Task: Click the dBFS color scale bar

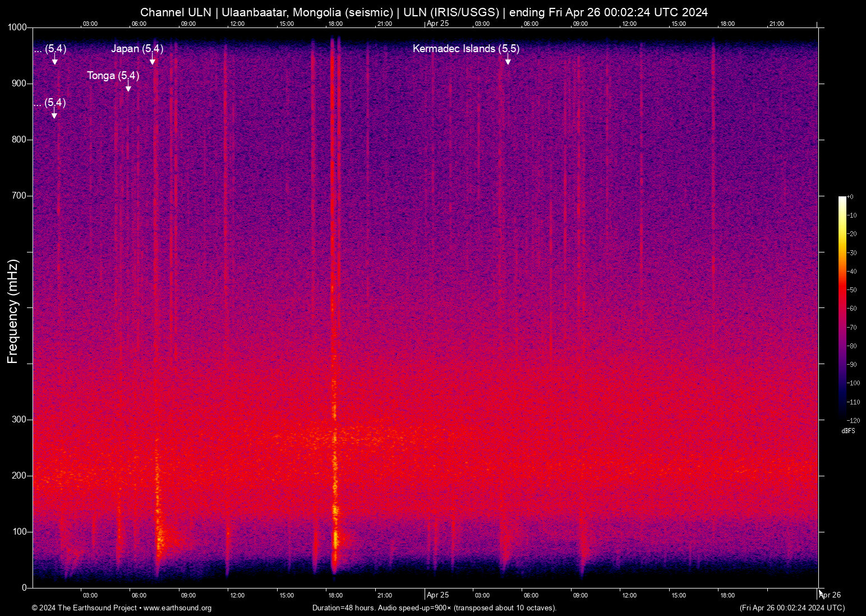Action: tap(842, 307)
